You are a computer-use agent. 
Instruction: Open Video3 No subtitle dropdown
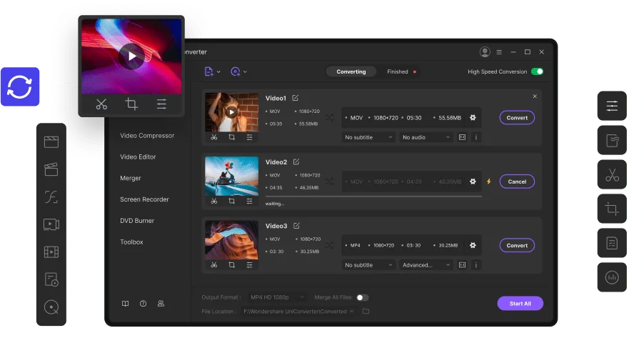pyautogui.click(x=368, y=265)
